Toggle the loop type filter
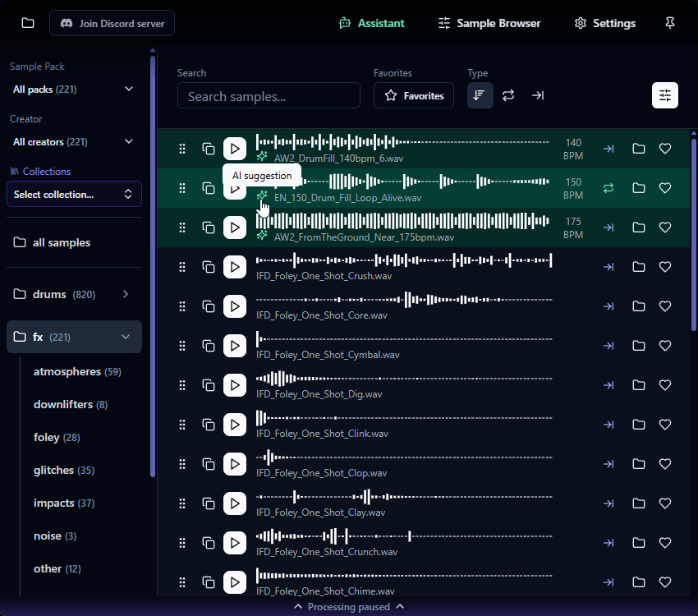The width and height of the screenshot is (698, 616). tap(508, 95)
